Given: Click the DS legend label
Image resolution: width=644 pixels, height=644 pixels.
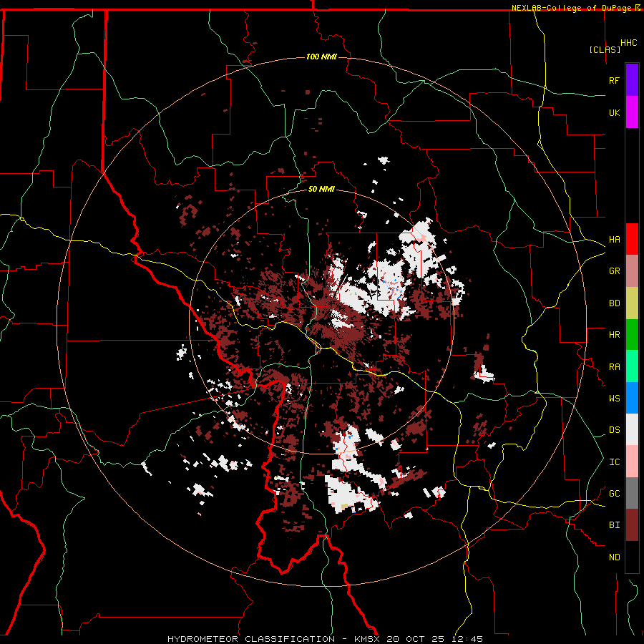Looking at the screenshot, I should tap(614, 430).
